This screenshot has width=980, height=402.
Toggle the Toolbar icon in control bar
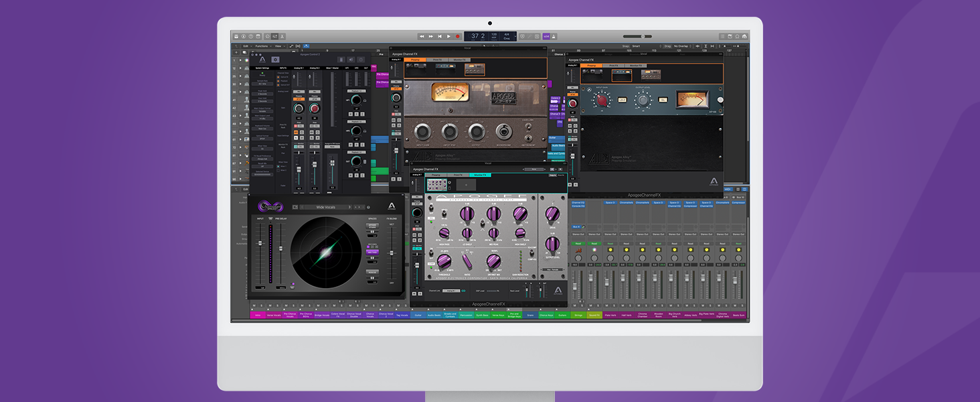click(x=259, y=36)
